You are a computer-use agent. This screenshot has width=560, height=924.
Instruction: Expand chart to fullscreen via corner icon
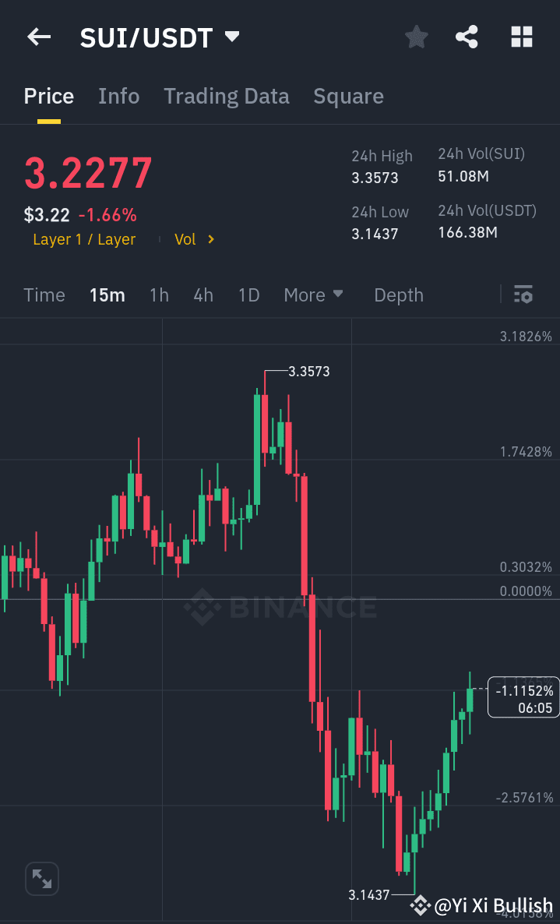pyautogui.click(x=41, y=878)
